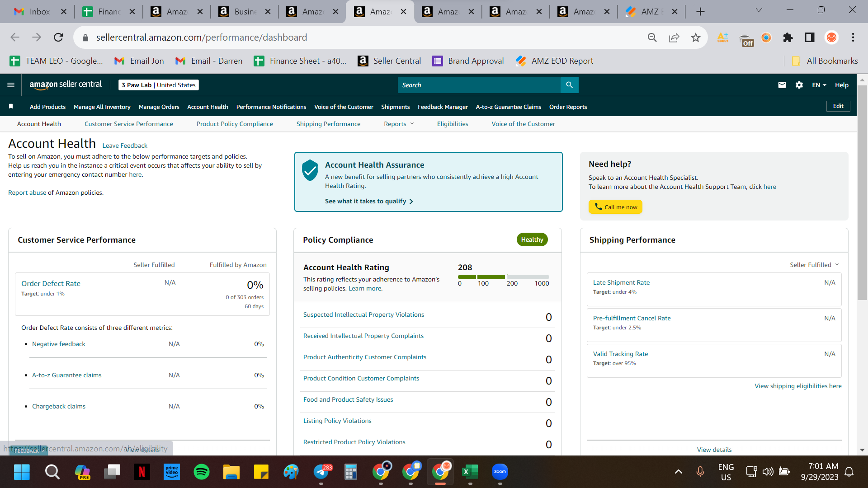The width and height of the screenshot is (868, 488).
Task: Open the messages envelope icon
Action: point(782,85)
